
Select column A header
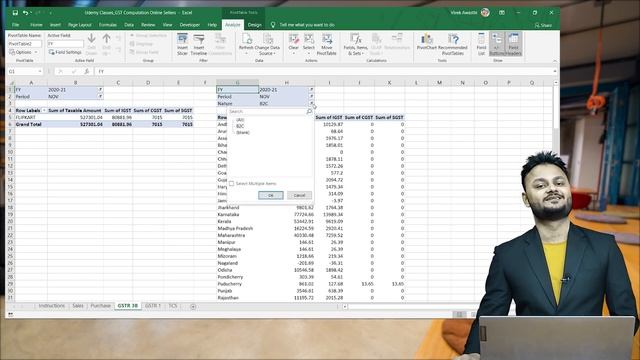[x=31, y=82]
